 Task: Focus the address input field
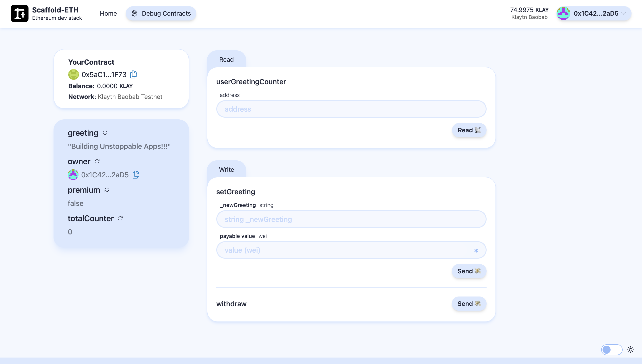tap(351, 109)
